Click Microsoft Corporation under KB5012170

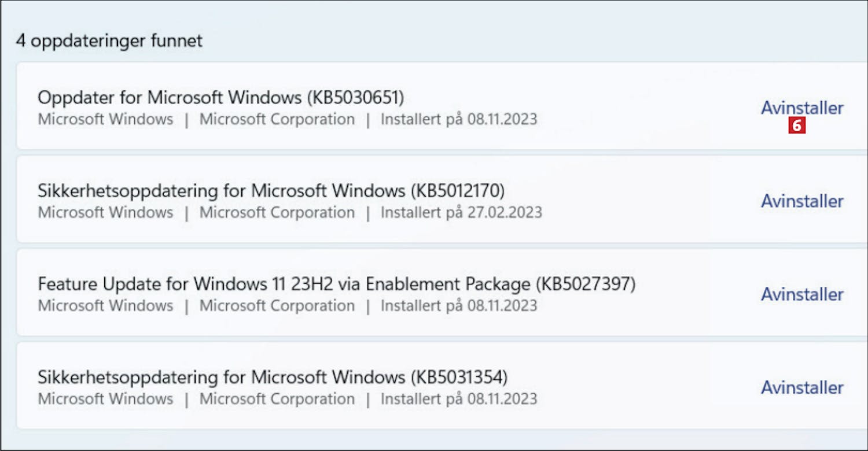(277, 213)
